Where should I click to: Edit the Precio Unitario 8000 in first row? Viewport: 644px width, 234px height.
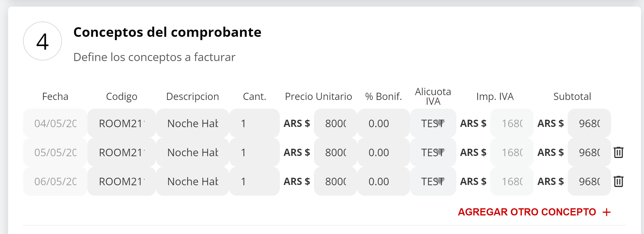335,123
